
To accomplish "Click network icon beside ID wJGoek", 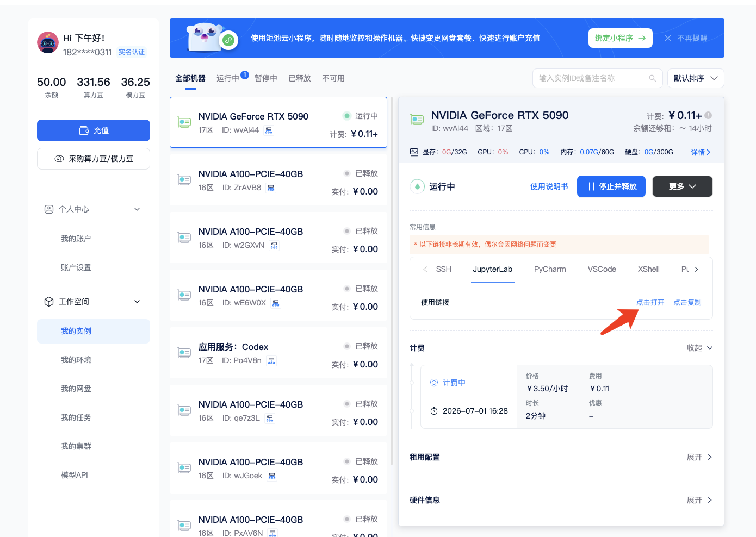I will pos(272,476).
